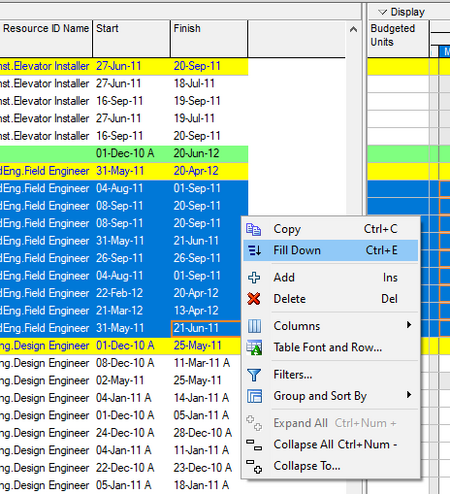Image resolution: width=450 pixels, height=494 pixels.
Task: Click Finish date 25-May-11 in yellow row
Action: 197,346
